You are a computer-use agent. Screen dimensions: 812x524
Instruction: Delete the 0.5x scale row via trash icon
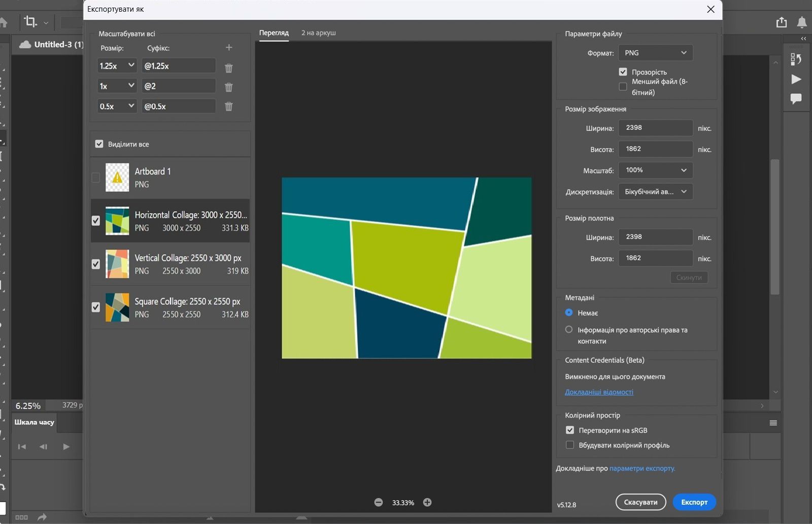pos(229,107)
